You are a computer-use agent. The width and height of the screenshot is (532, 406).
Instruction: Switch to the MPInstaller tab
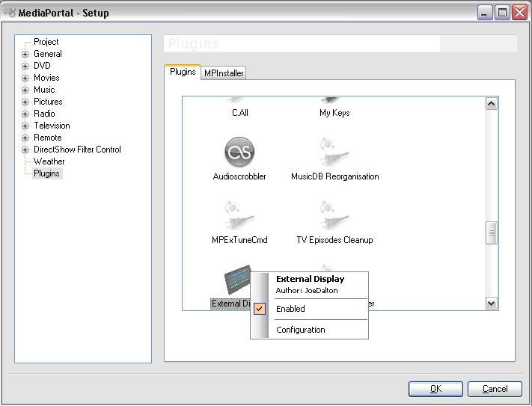[x=224, y=73]
